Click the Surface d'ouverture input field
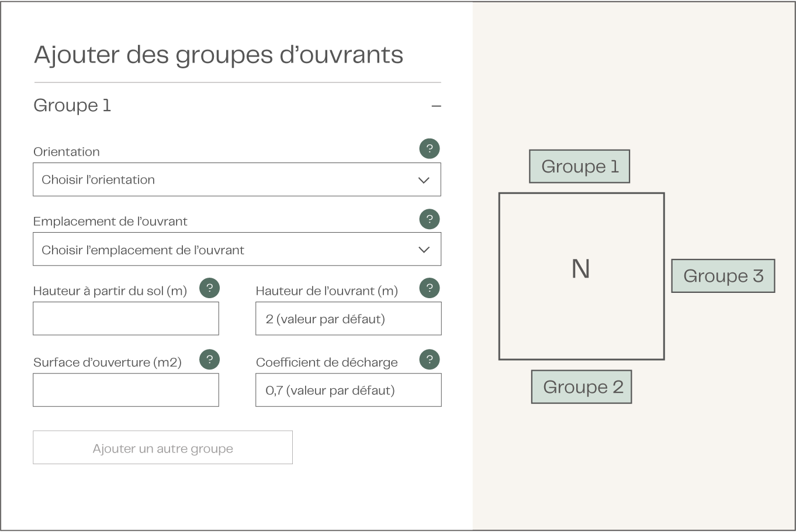Viewport: 796px width, 532px height. (x=126, y=390)
